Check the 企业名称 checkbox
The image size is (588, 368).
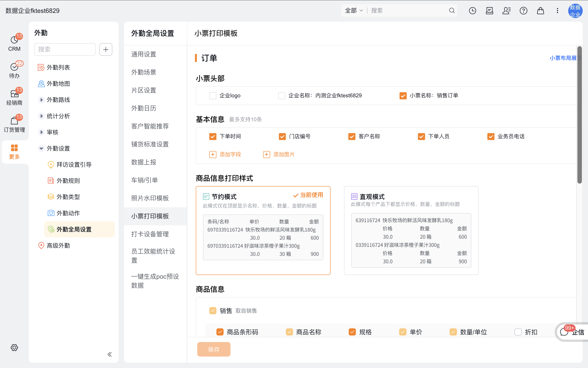[282, 96]
